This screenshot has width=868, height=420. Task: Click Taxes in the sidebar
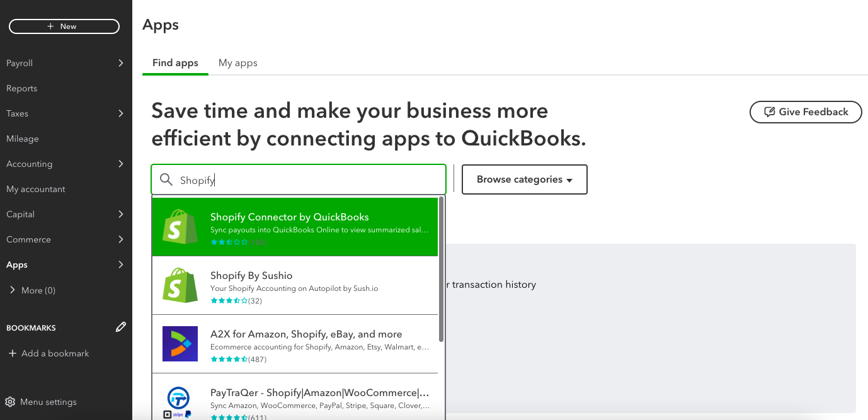(17, 113)
